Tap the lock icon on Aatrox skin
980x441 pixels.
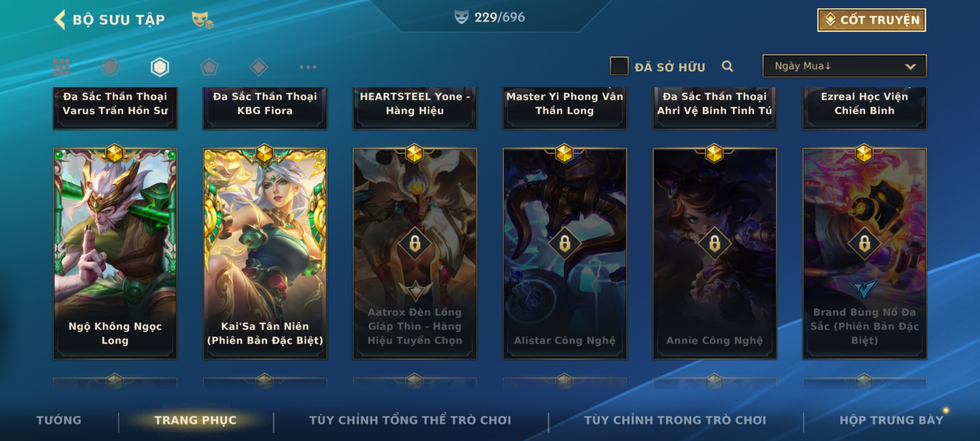pyautogui.click(x=415, y=243)
